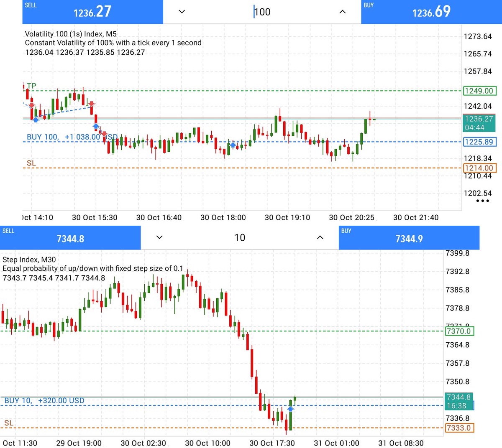
Task: Select OHLC values starting with 7343.7
Action: pyautogui.click(x=54, y=278)
